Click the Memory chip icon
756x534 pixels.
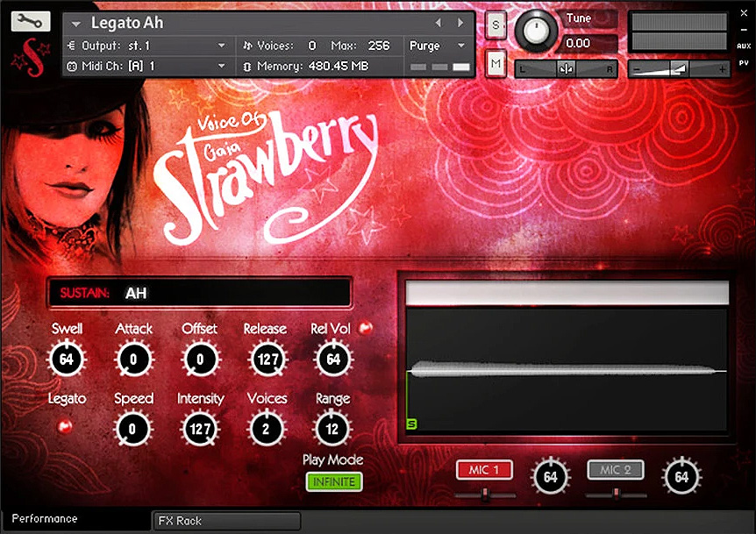[247, 67]
